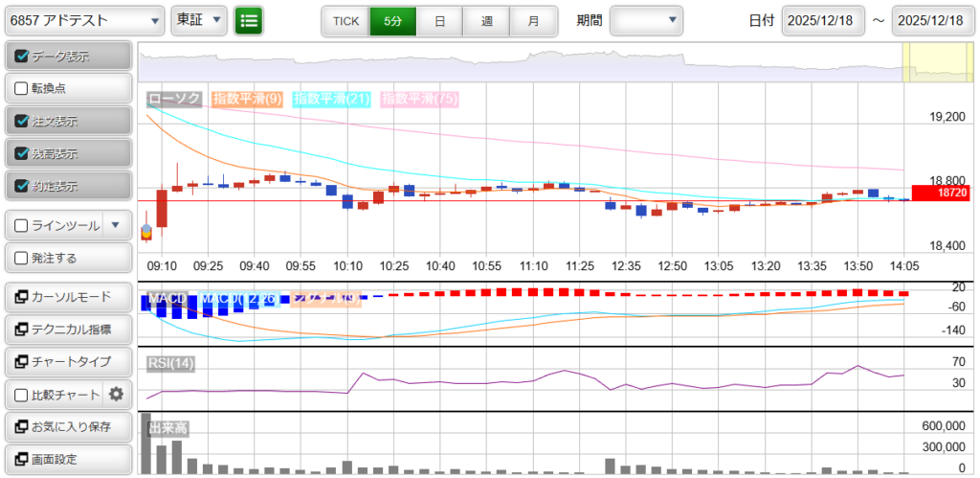Viewport: 980px width, 478px height.
Task: Click the order marker on the first candle
Action: click(x=146, y=232)
